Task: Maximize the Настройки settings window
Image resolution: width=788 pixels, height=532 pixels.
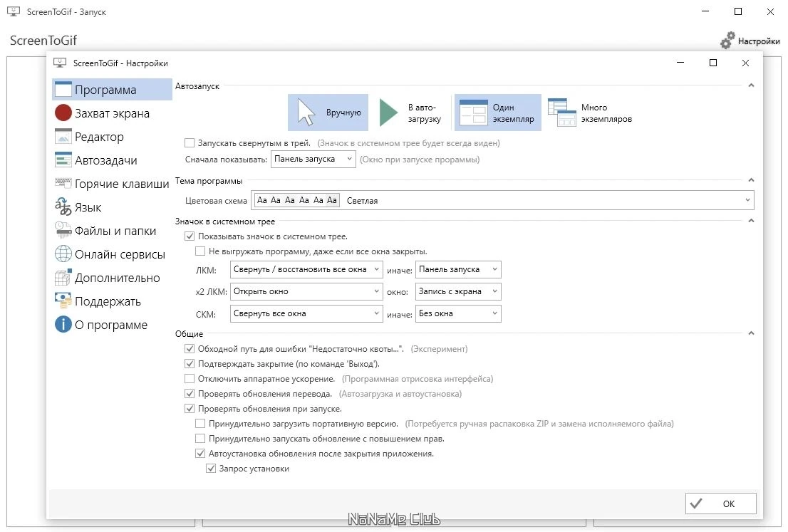Action: pos(712,63)
